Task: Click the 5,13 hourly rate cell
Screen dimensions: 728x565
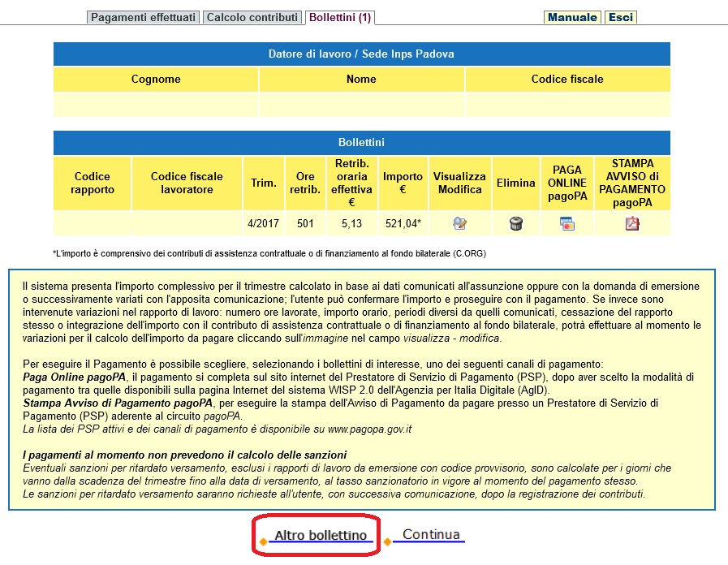Action: click(352, 224)
